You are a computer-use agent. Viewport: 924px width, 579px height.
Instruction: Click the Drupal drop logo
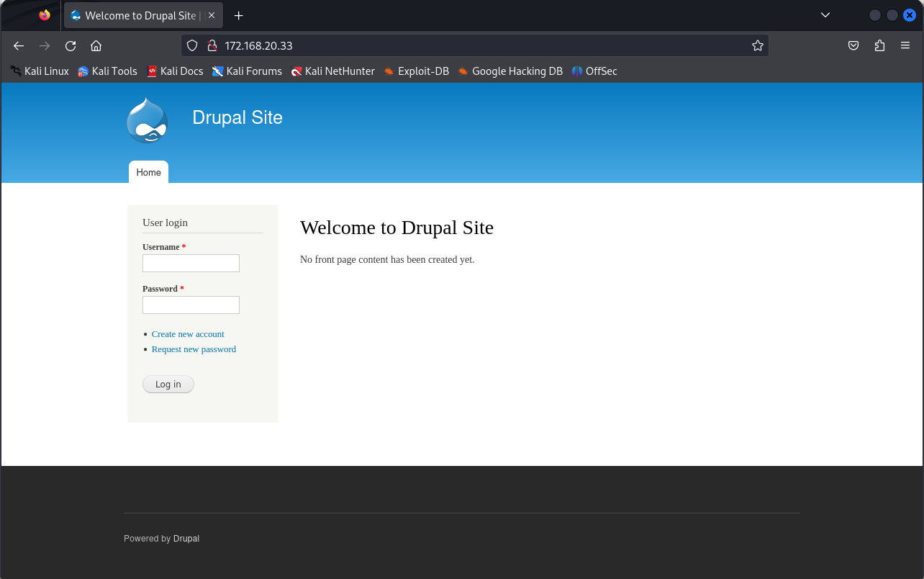click(x=147, y=120)
